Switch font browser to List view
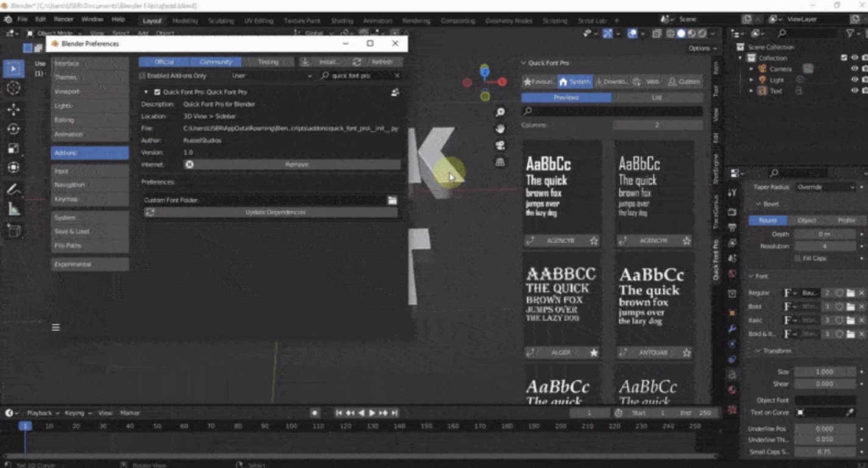 pyautogui.click(x=657, y=97)
